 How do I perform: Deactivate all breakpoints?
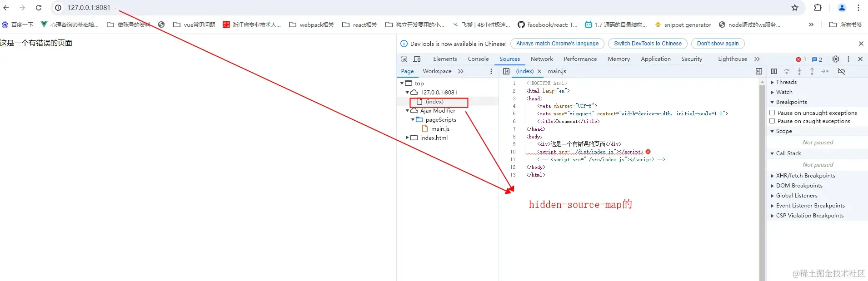[x=842, y=71]
